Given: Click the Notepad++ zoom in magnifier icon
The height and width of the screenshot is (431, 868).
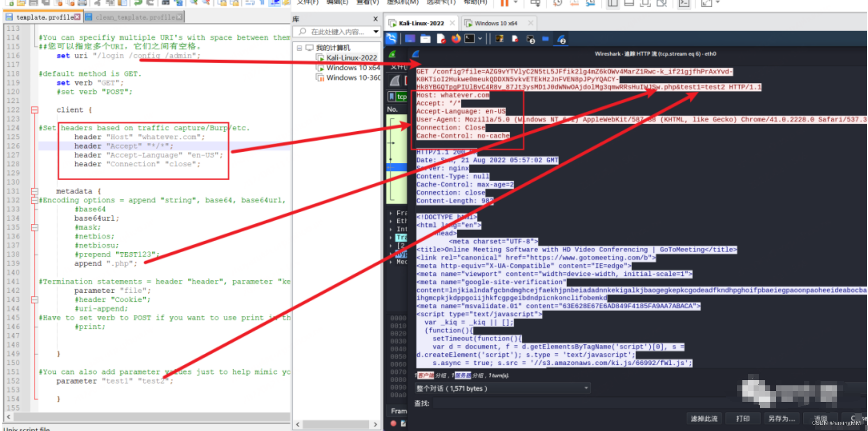Looking at the screenshot, I should pos(194,2).
